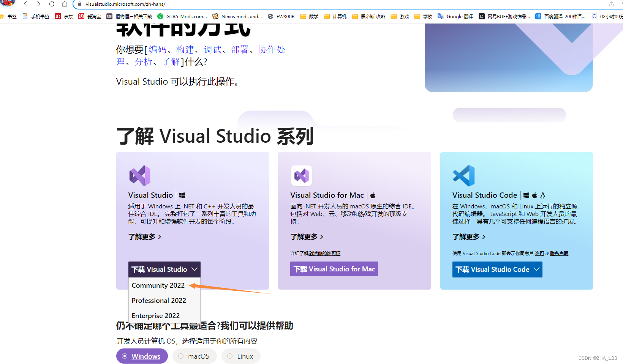Screen dimensions: 623x364
Task: Expand the 下载 Visual Studio Code dropdown
Action: (x=497, y=269)
